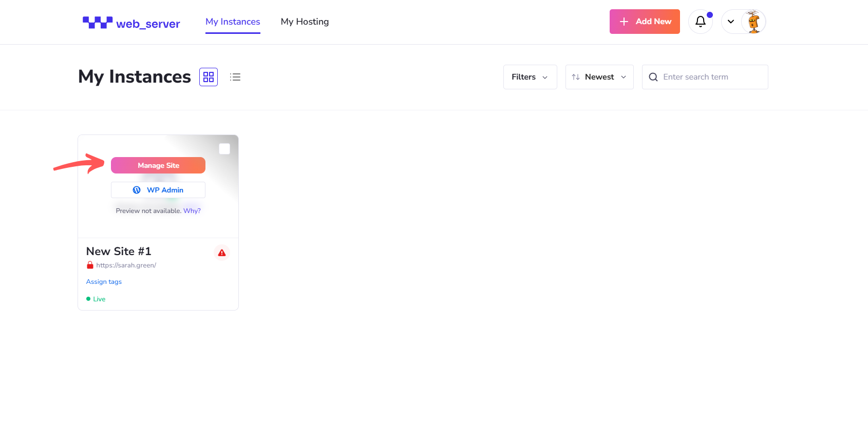The width and height of the screenshot is (868, 444).
Task: Open the notifications bell
Action: [x=700, y=22]
